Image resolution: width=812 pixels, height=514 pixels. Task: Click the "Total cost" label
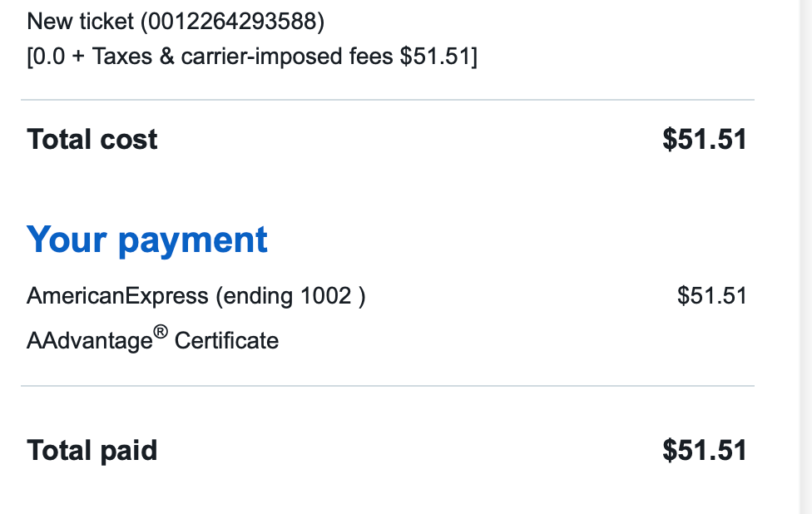(92, 139)
